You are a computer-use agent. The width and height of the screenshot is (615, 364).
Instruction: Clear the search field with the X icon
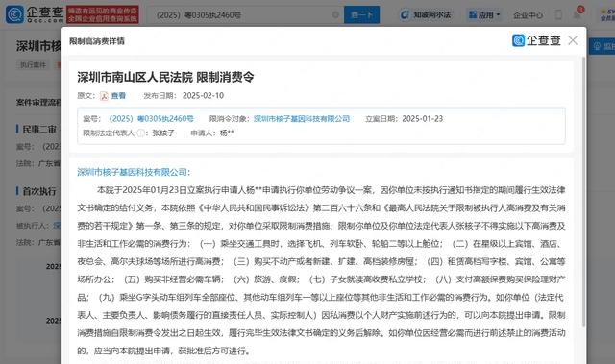point(335,15)
